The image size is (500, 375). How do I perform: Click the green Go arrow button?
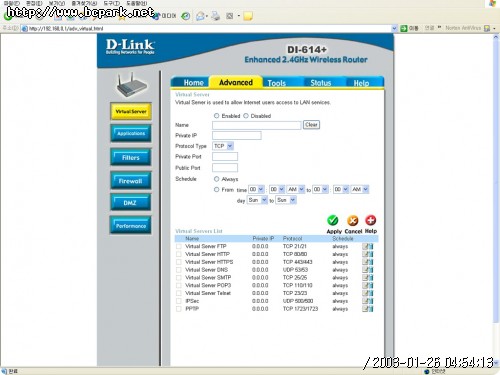(x=404, y=28)
